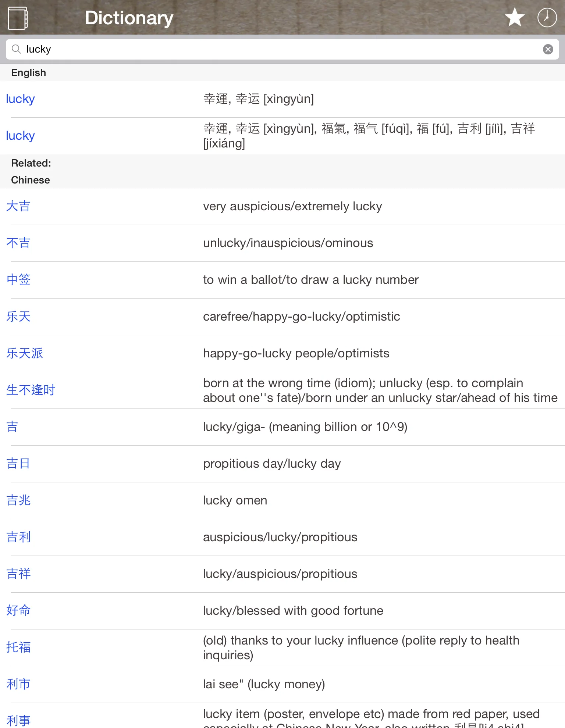The image size is (565, 728).
Task: Open the 大吉 entry
Action: (282, 206)
